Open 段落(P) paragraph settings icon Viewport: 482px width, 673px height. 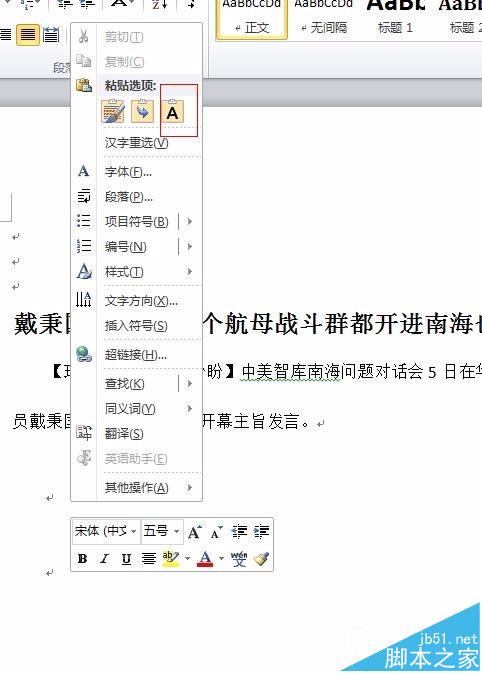[x=83, y=196]
